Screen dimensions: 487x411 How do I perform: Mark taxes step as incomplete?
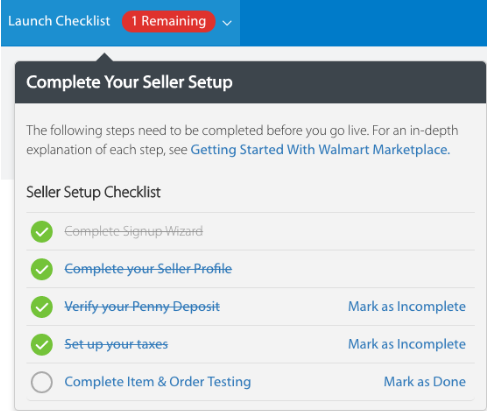(407, 344)
